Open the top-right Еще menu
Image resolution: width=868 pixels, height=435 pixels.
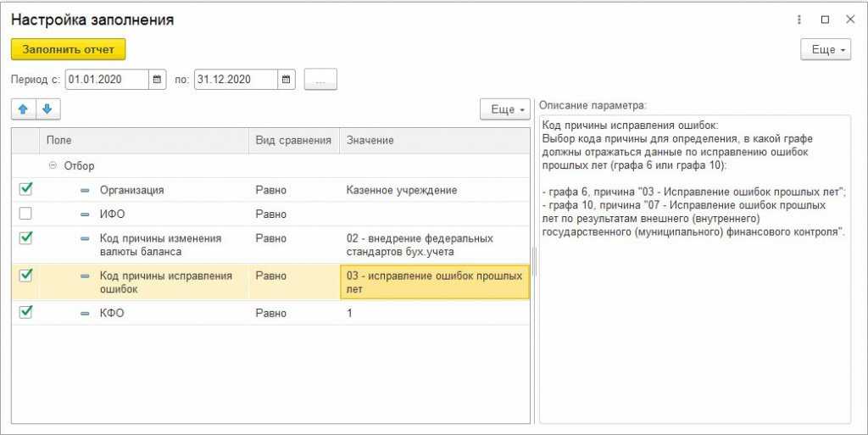point(826,50)
